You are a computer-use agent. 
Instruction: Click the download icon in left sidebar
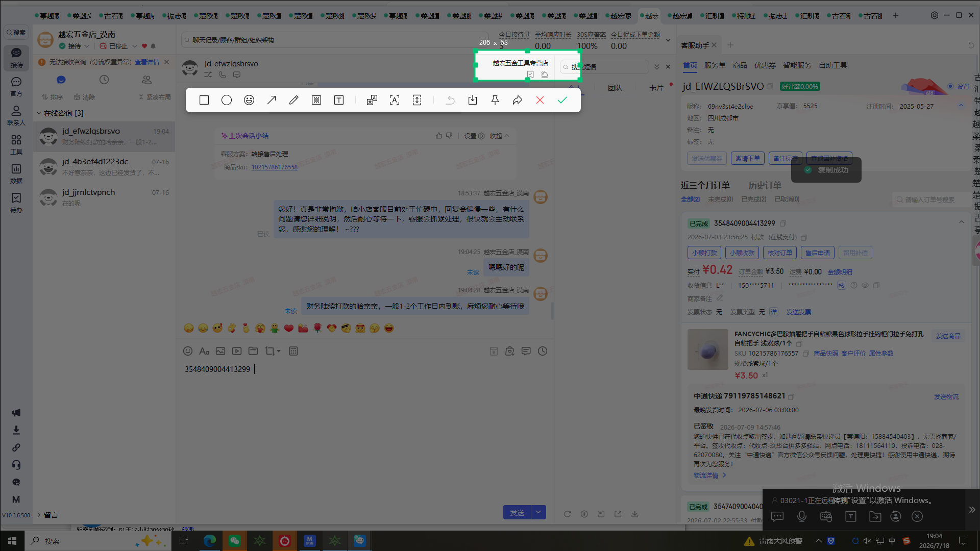pyautogui.click(x=16, y=430)
